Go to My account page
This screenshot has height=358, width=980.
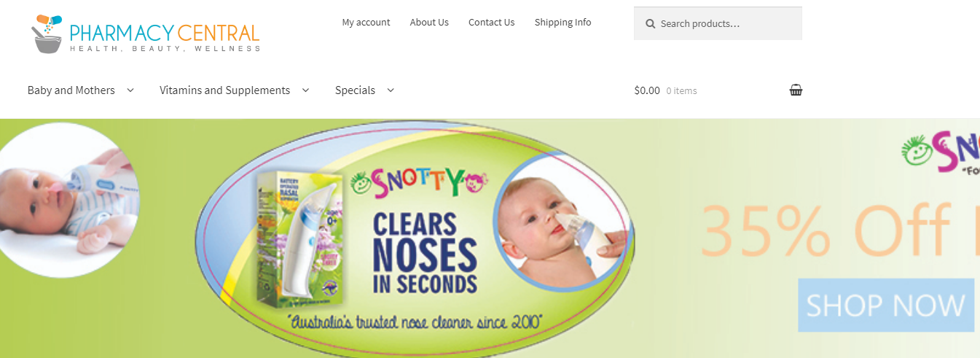366,23
